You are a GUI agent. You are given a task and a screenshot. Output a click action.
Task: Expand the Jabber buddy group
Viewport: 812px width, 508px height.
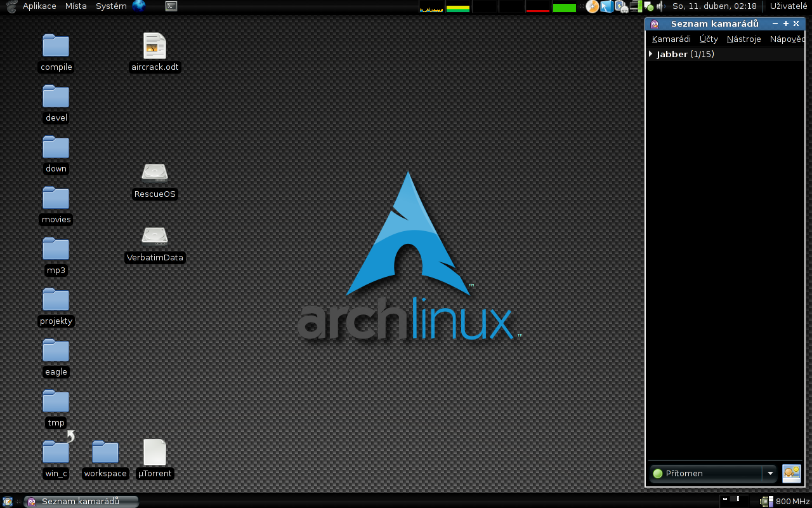[651, 55]
